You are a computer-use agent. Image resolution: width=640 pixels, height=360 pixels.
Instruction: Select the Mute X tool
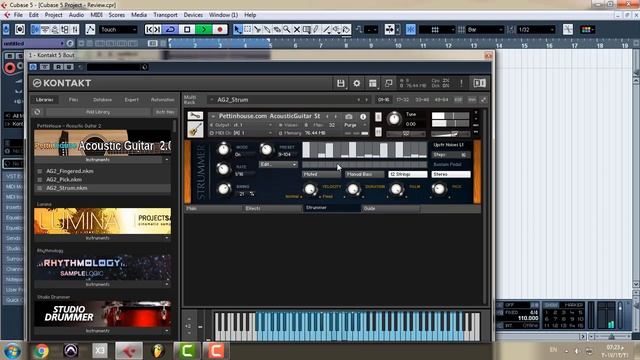297,29
